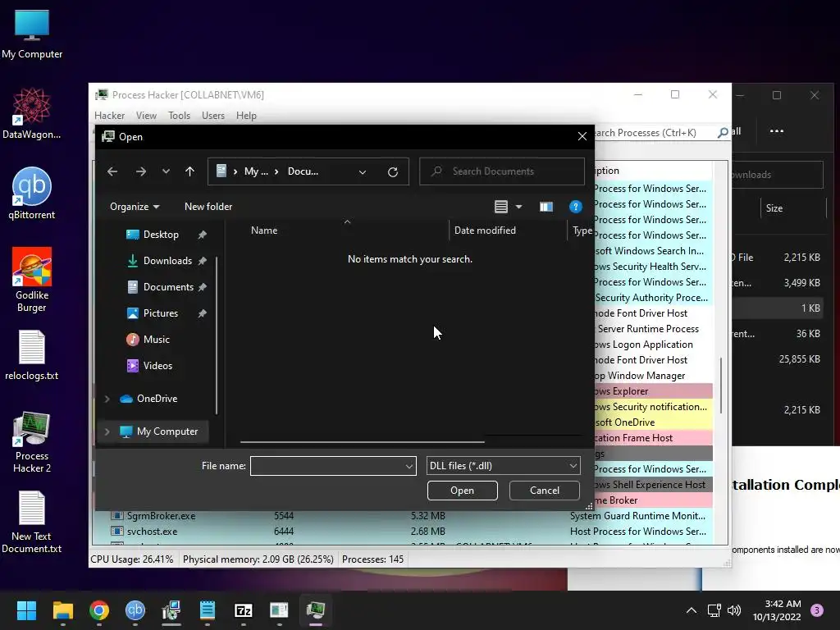This screenshot has width=840, height=630.
Task: Click the navigation pane vertical scrollbar
Action: (x=217, y=336)
